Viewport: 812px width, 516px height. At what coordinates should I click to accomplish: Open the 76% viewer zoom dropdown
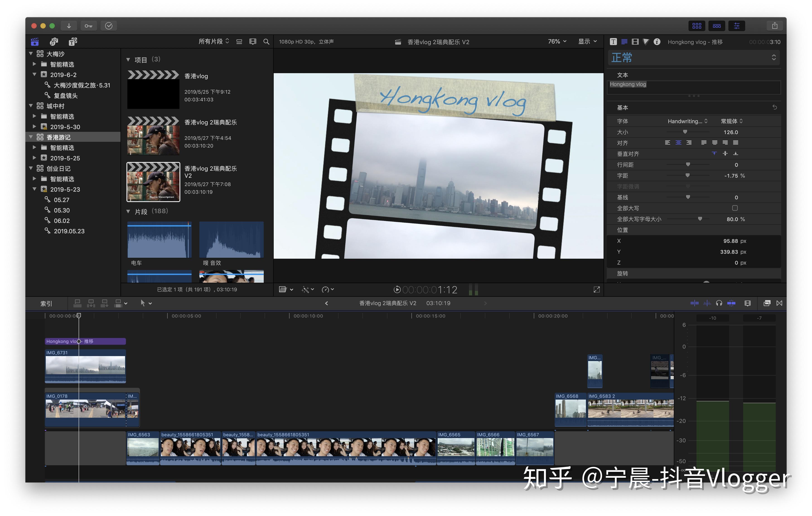coord(557,41)
